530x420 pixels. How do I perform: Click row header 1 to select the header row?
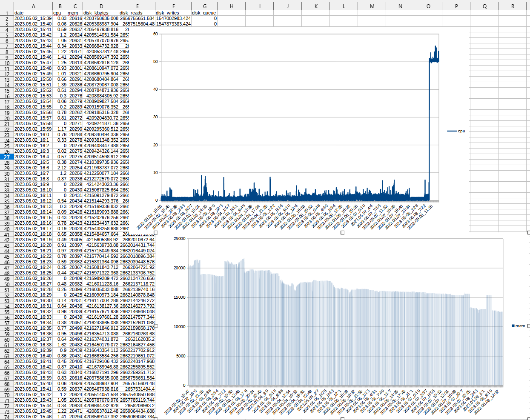point(6,13)
